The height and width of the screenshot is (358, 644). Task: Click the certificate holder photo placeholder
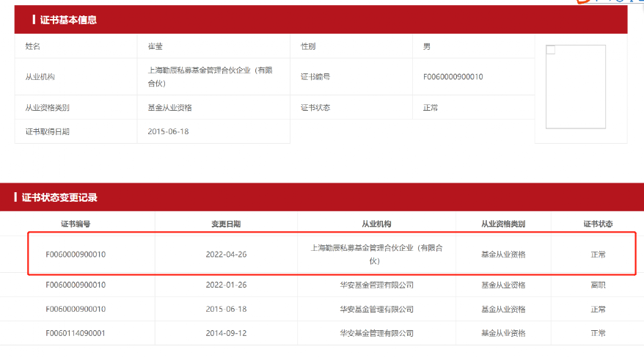[x=575, y=87]
